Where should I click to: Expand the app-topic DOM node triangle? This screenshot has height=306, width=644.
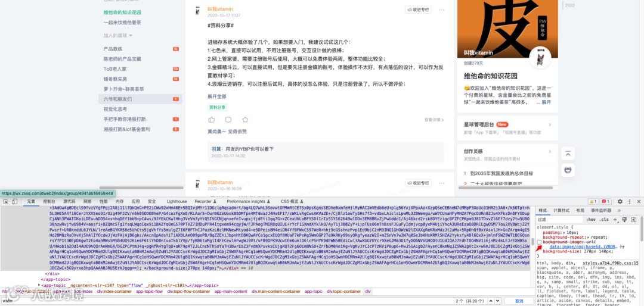pyautogui.click(x=39, y=285)
